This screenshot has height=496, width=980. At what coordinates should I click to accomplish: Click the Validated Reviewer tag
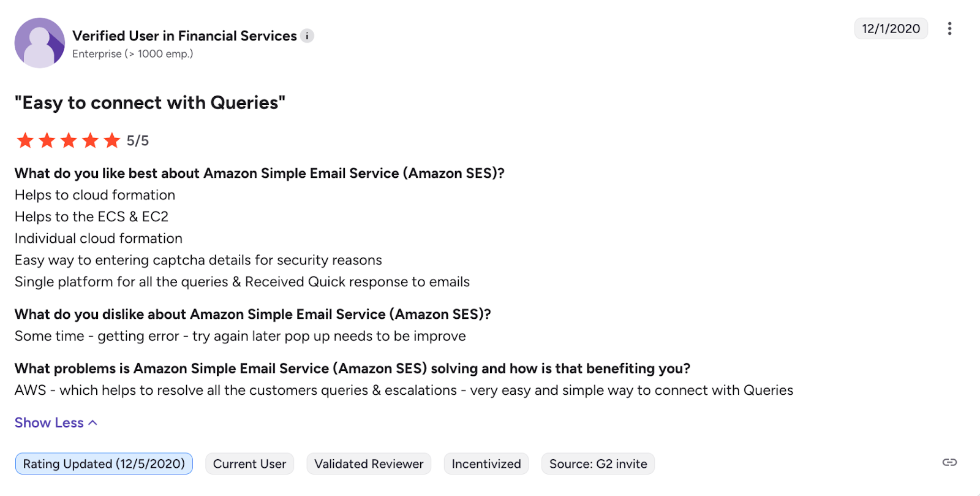[x=369, y=464]
